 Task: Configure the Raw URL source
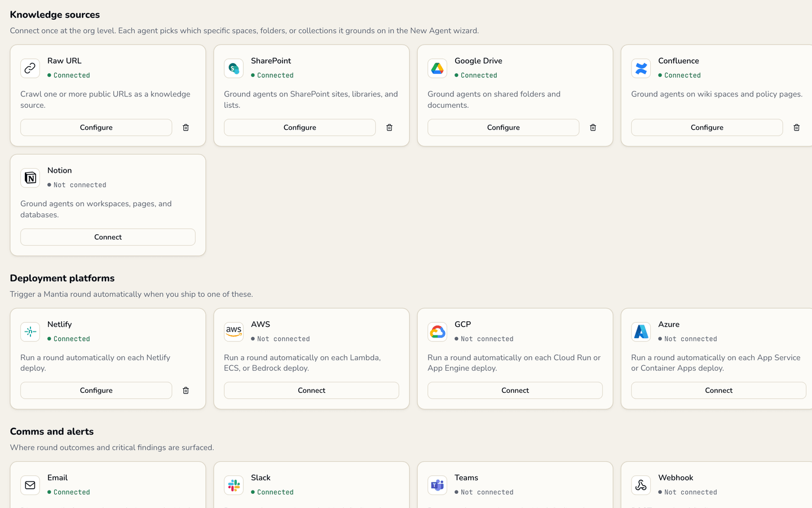[96, 128]
